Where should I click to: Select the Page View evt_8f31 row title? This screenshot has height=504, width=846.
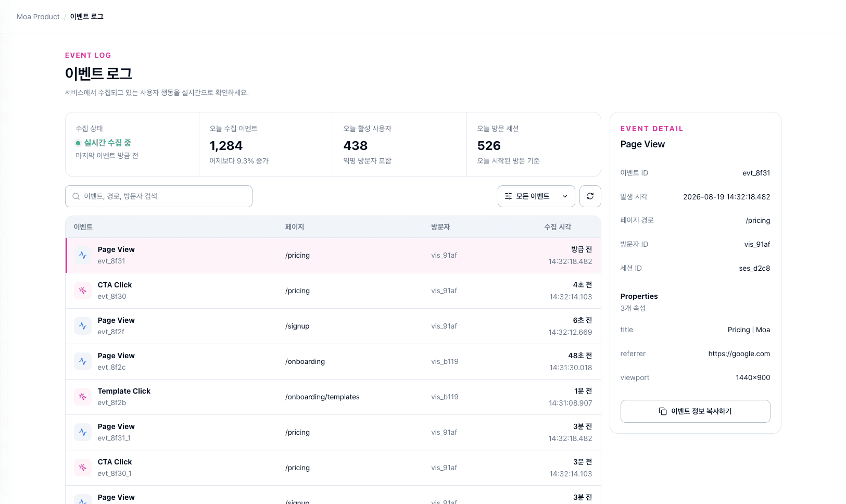pos(116,249)
